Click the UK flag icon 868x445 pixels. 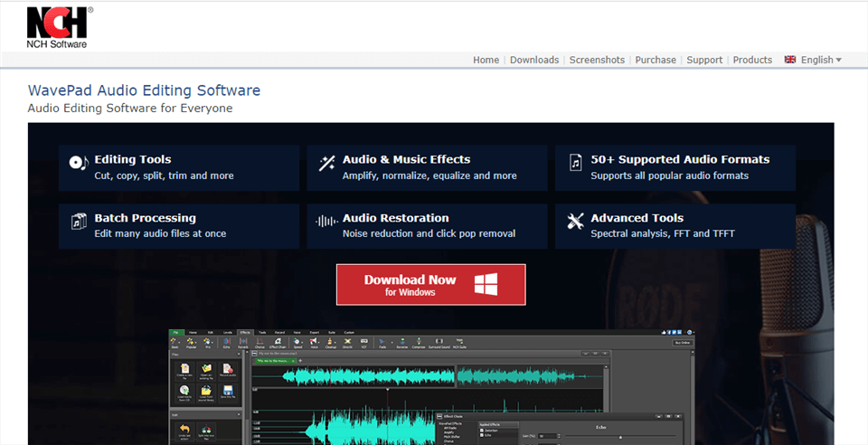point(790,59)
